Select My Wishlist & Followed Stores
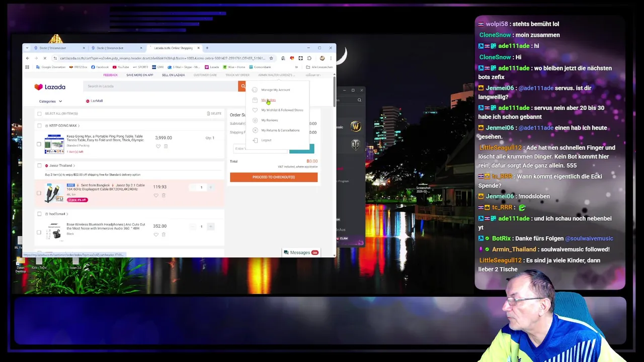644x362 pixels. (282, 110)
